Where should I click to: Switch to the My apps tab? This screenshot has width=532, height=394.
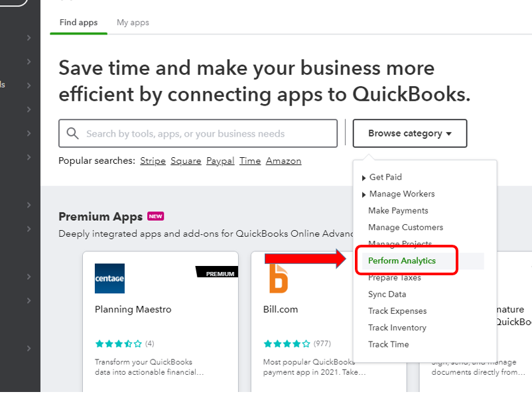click(x=133, y=22)
